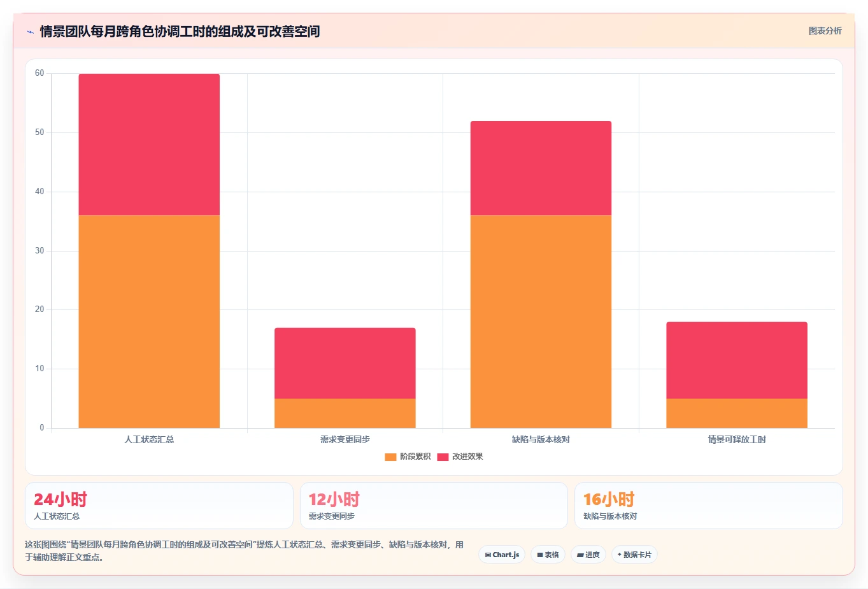This screenshot has height=589, width=868.
Task: Click the orange bar segment for 情景可释放工时
Action: (737, 413)
